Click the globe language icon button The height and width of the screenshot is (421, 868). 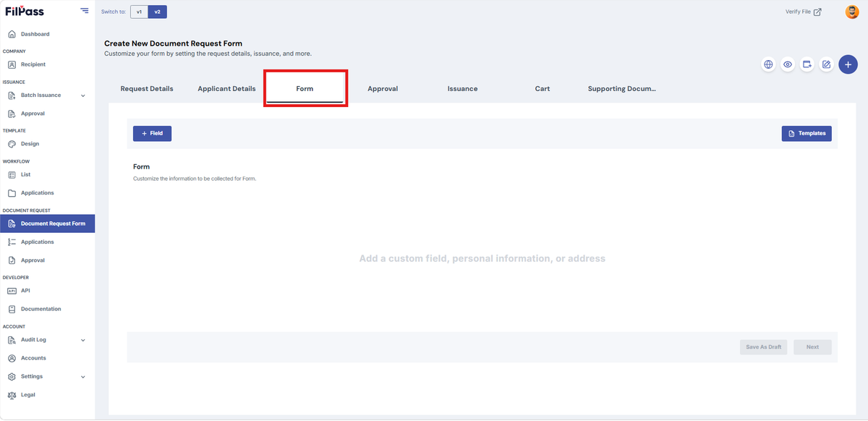coord(768,64)
